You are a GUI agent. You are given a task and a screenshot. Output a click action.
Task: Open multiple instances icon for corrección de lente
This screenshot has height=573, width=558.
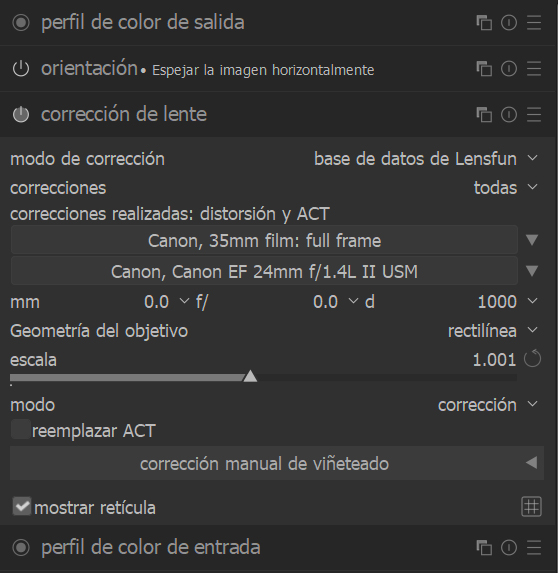pyautogui.click(x=484, y=115)
